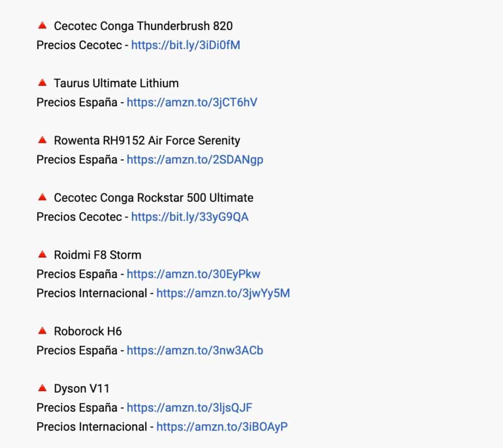Click the Taurus Ultimate Lithium title text
The image size is (503, 448).
pos(116,83)
